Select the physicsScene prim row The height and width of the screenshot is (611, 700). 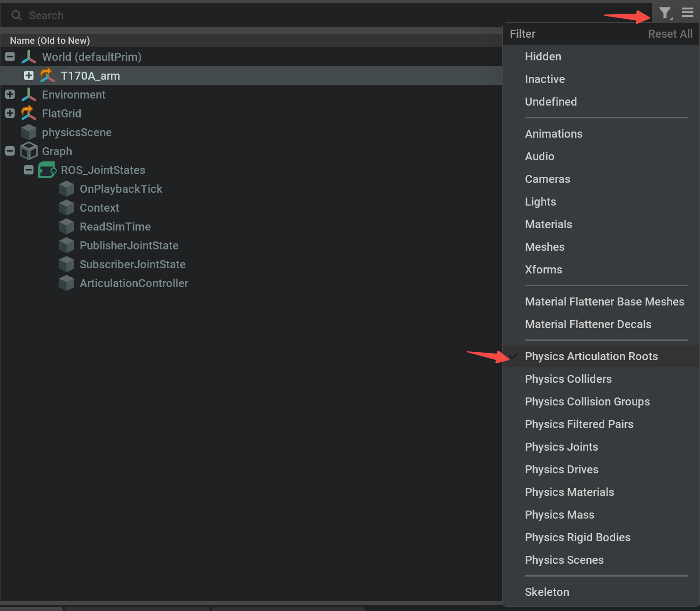point(251,132)
